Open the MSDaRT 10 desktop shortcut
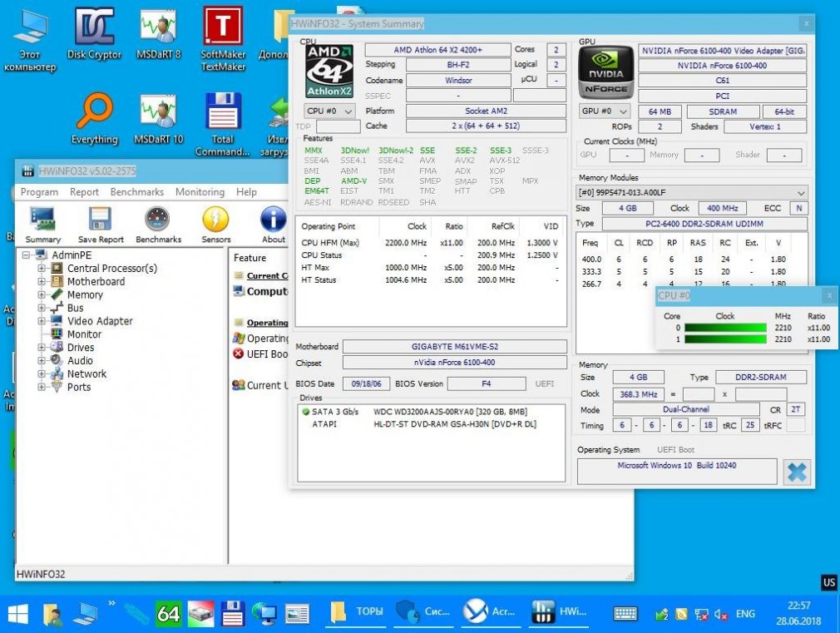Viewport: 840px width, 633px height. (x=159, y=119)
